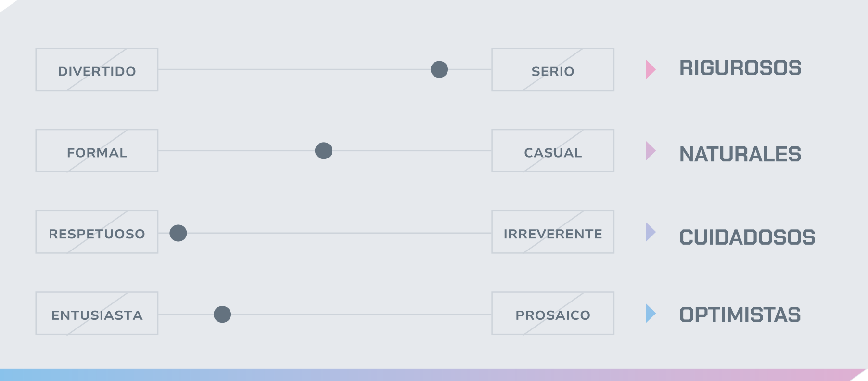
Task: Click the RESPETUOSO box
Action: tap(97, 232)
